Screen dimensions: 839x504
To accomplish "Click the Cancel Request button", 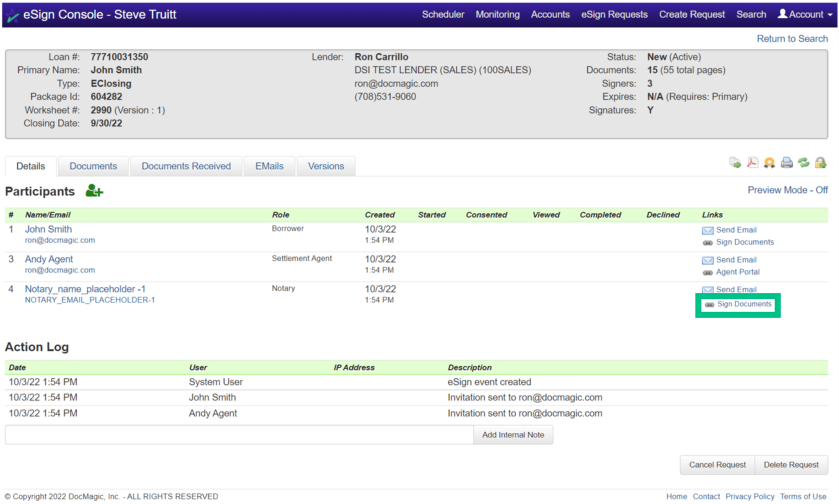I will pos(717,465).
